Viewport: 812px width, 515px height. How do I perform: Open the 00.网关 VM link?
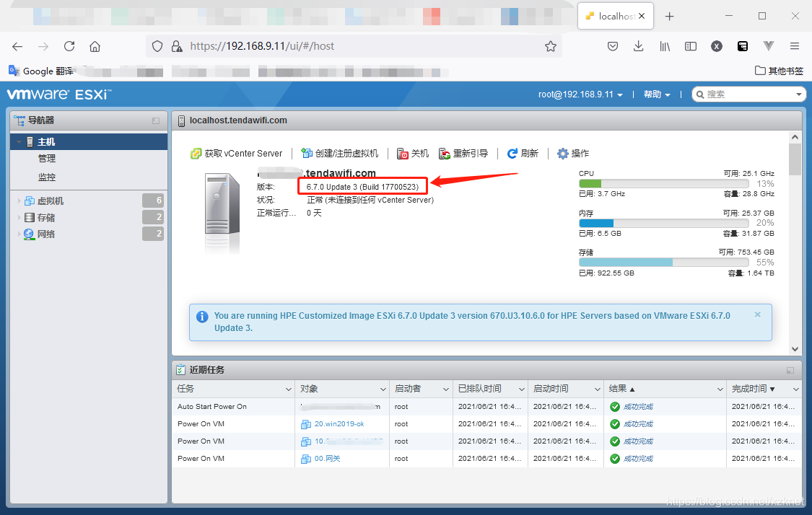point(327,459)
